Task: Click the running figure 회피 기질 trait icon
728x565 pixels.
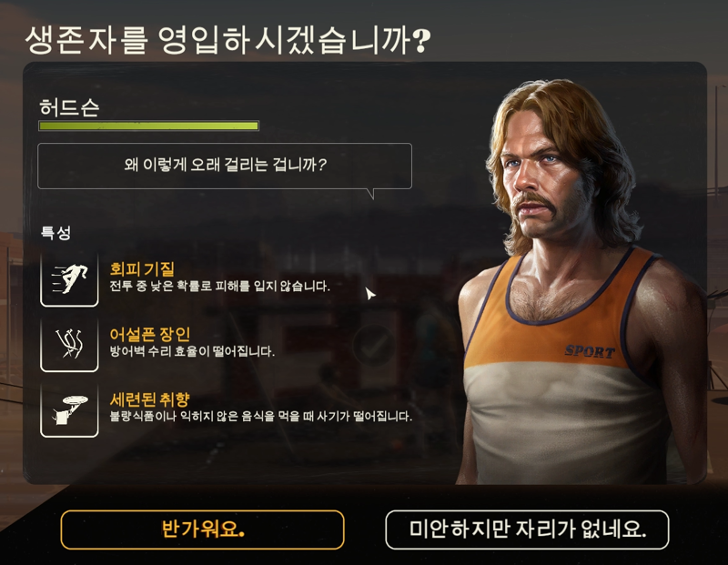Action: (69, 279)
